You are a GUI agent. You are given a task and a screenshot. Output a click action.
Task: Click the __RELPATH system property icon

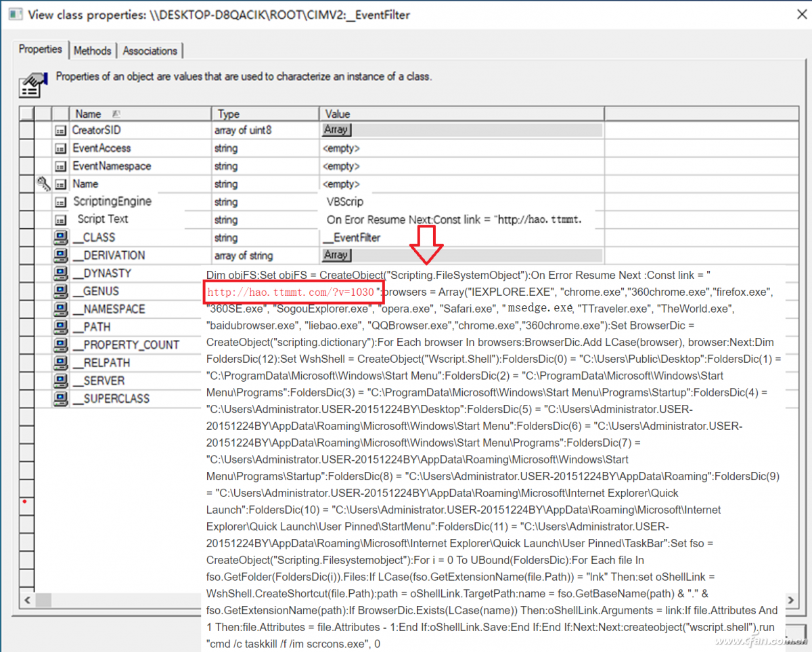click(x=60, y=363)
